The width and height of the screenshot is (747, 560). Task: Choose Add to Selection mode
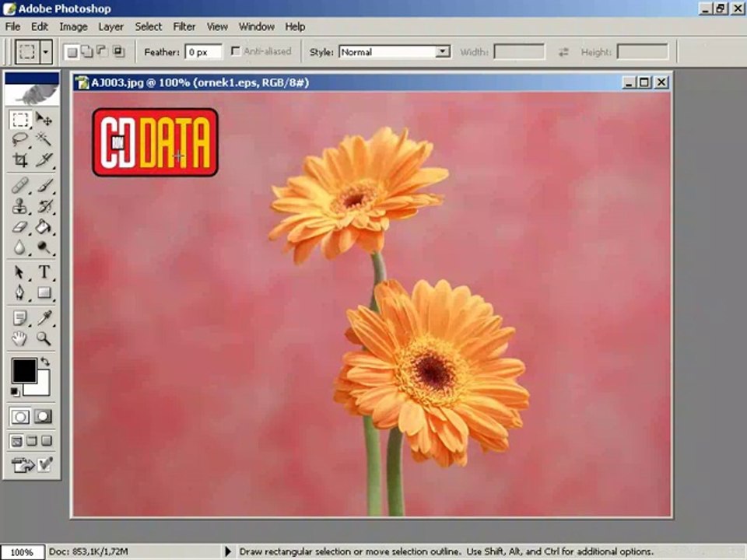pyautogui.click(x=86, y=51)
